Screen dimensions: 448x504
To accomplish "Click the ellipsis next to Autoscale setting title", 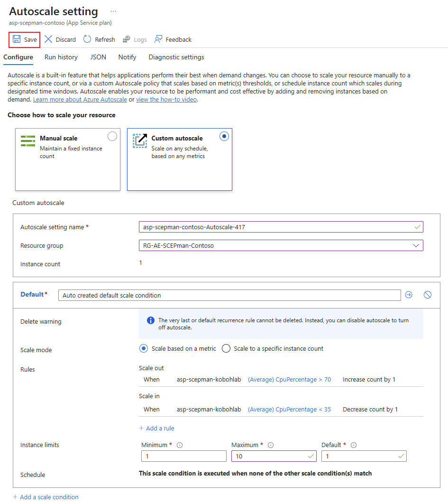I will point(113,11).
